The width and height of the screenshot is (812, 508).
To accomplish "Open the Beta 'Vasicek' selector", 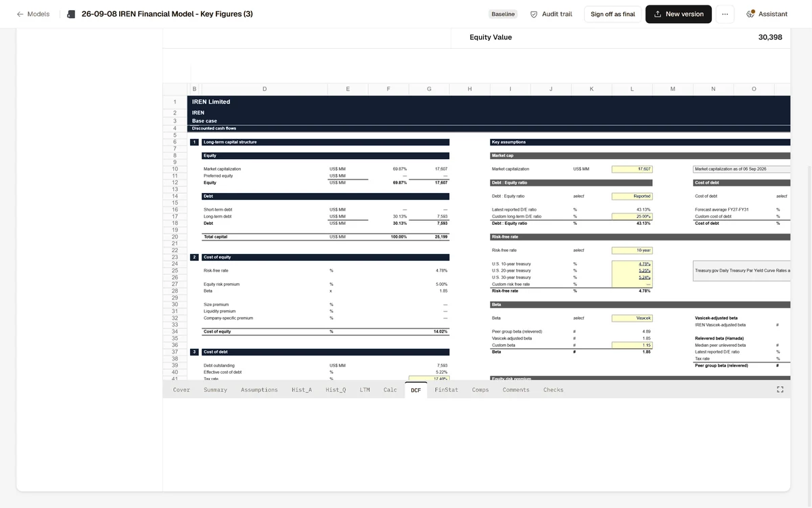I will (x=632, y=318).
